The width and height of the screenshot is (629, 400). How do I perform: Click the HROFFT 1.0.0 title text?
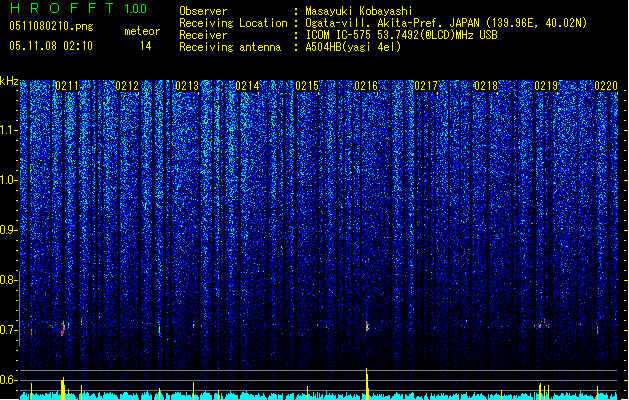coord(79,8)
